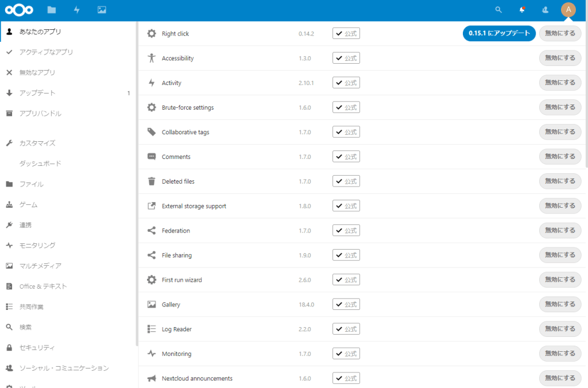This screenshot has height=388, width=588.
Task: Disable the Log Reader app
Action: [560, 329]
